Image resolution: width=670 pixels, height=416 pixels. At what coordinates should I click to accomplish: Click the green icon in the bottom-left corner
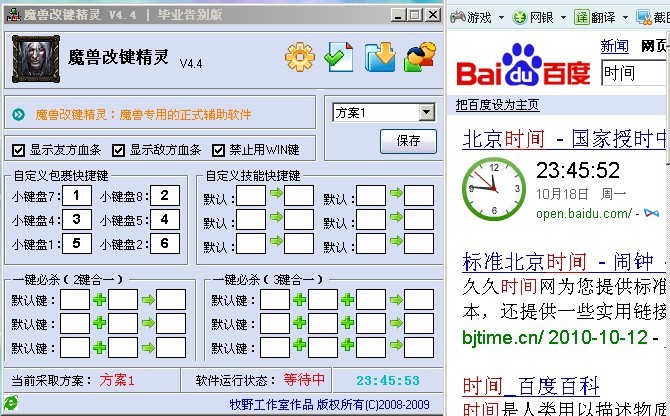11,403
